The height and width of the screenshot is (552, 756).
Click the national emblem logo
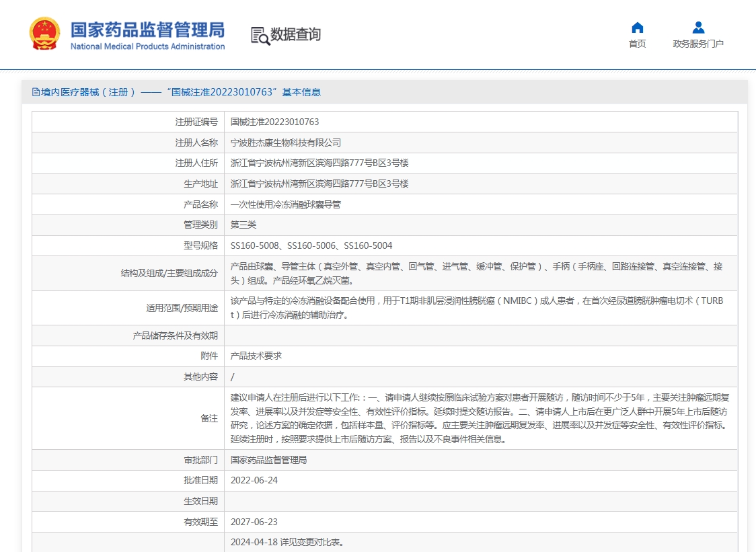(x=45, y=34)
